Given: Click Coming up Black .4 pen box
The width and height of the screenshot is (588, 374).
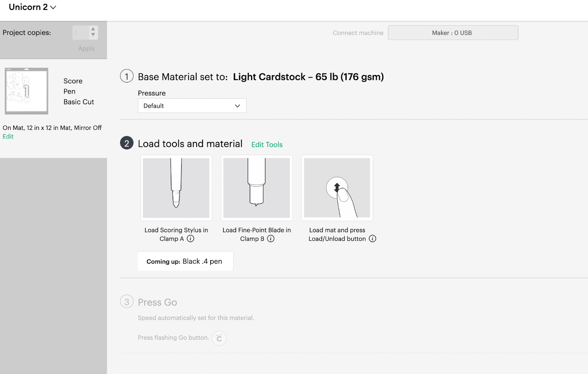Looking at the screenshot, I should pos(185,261).
